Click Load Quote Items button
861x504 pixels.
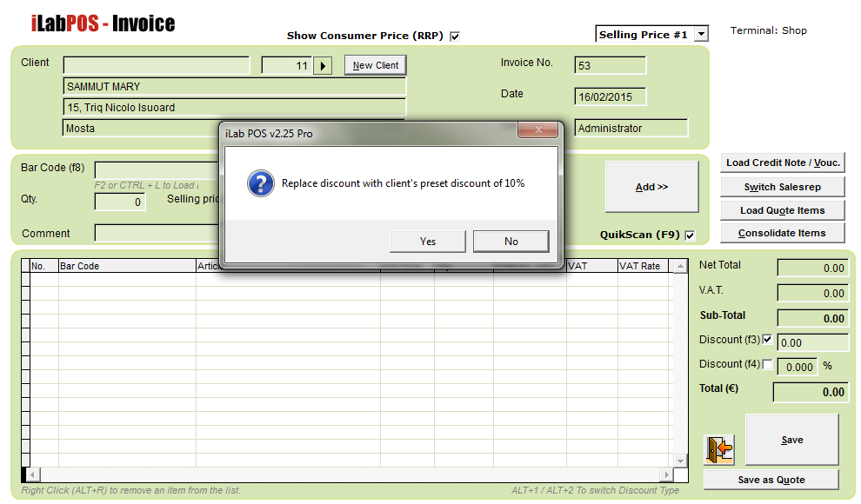tap(783, 210)
